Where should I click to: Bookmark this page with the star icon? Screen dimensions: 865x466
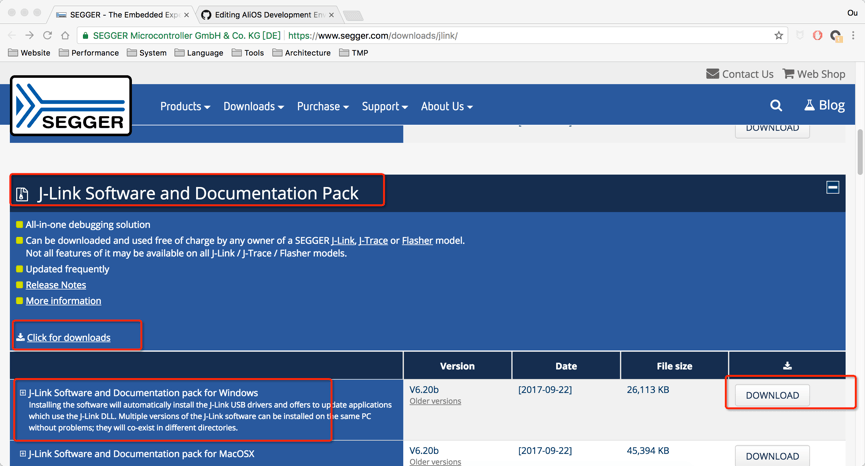point(778,35)
